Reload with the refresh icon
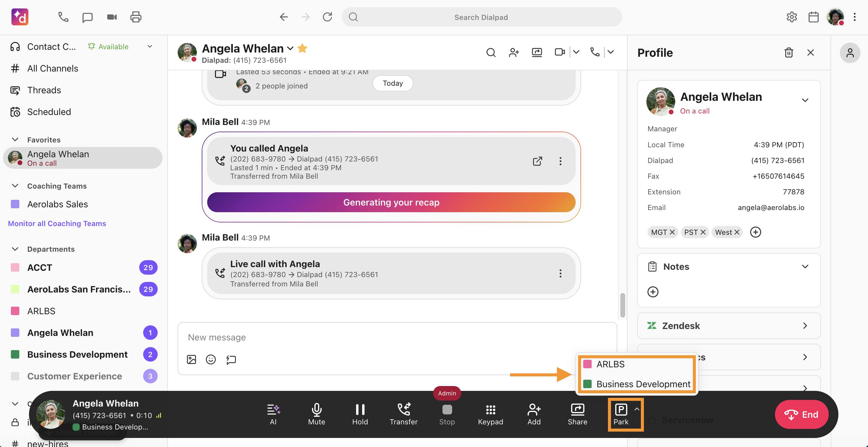This screenshot has height=447, width=868. pos(327,17)
